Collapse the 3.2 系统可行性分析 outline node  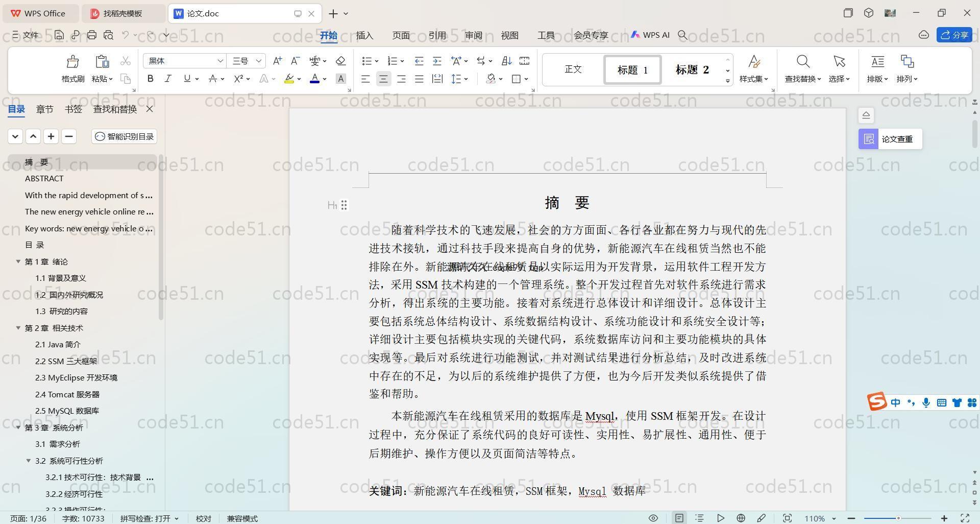29,461
